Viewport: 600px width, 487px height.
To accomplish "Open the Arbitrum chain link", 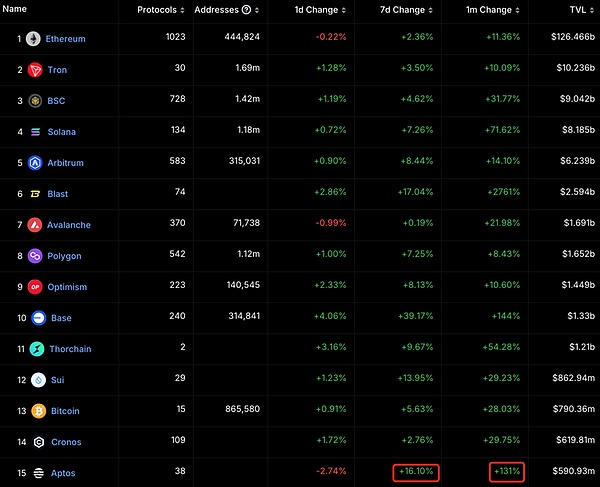I will (x=65, y=163).
